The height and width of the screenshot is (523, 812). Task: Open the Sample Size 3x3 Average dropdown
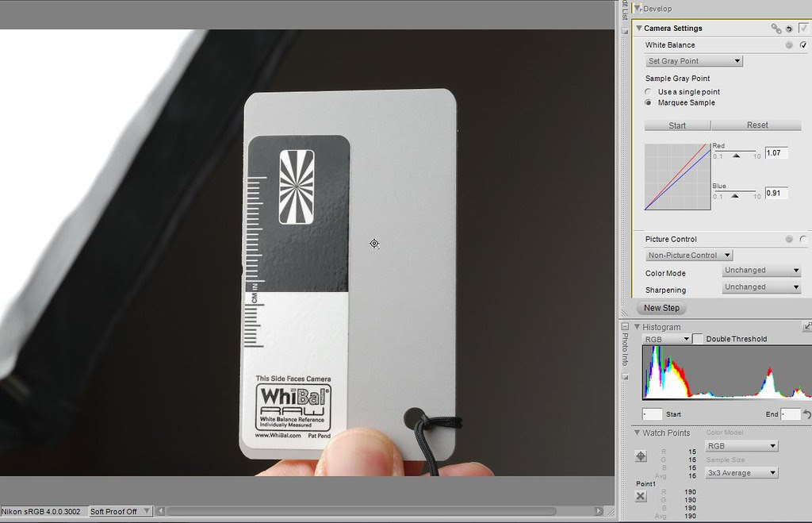[741, 473]
